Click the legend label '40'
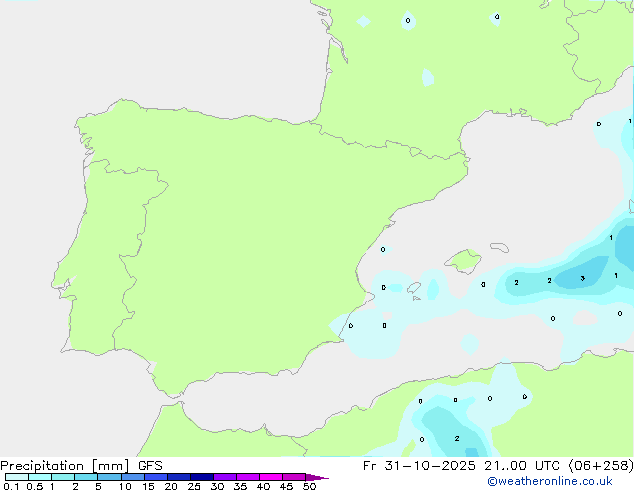Viewport: 634px width, 490px height. [x=263, y=486]
